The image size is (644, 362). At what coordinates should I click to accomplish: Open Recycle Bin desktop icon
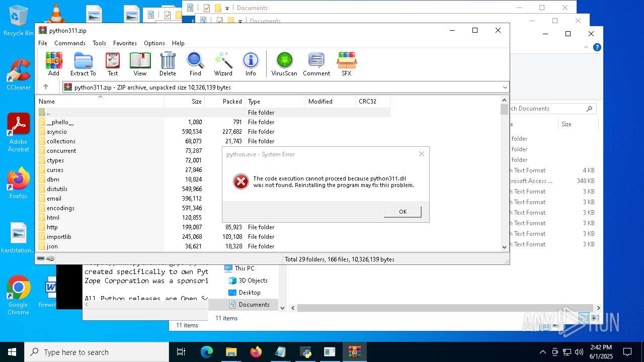19,21
